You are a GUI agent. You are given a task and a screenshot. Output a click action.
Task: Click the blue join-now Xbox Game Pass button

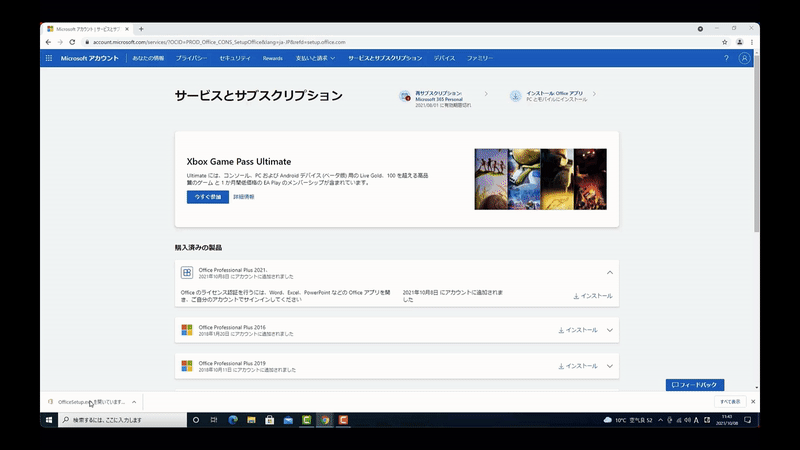(x=208, y=197)
